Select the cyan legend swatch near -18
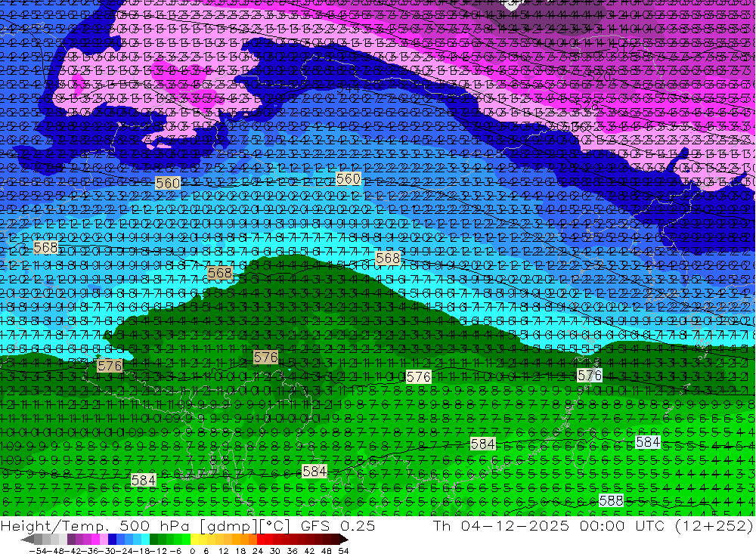The width and height of the screenshot is (756, 554). [145, 540]
